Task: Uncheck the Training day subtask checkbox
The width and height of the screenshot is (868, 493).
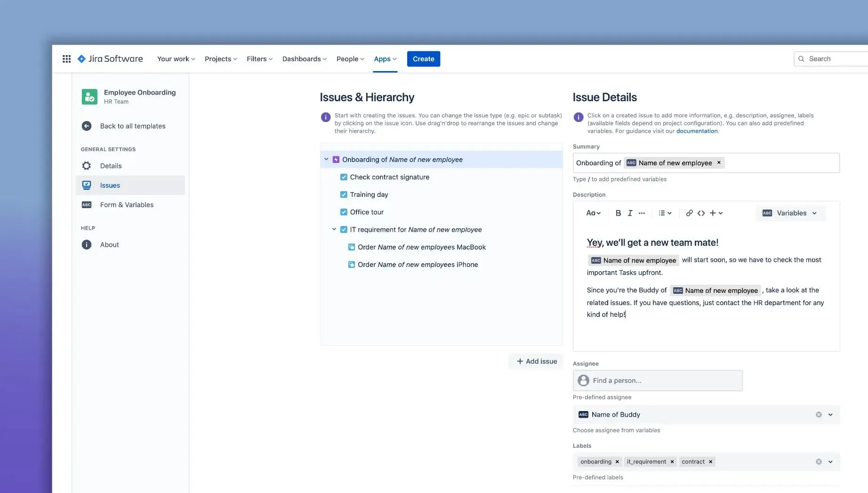Action: [344, 194]
